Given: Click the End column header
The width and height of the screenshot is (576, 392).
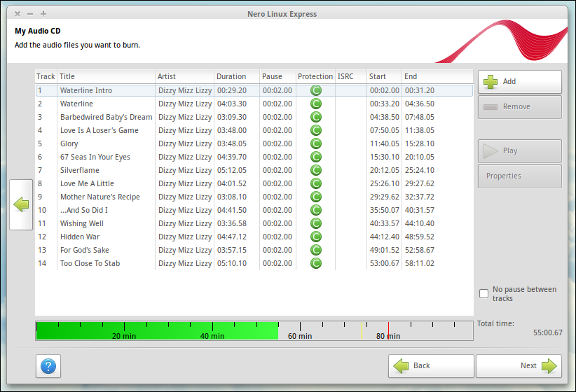Looking at the screenshot, I should coord(437,76).
